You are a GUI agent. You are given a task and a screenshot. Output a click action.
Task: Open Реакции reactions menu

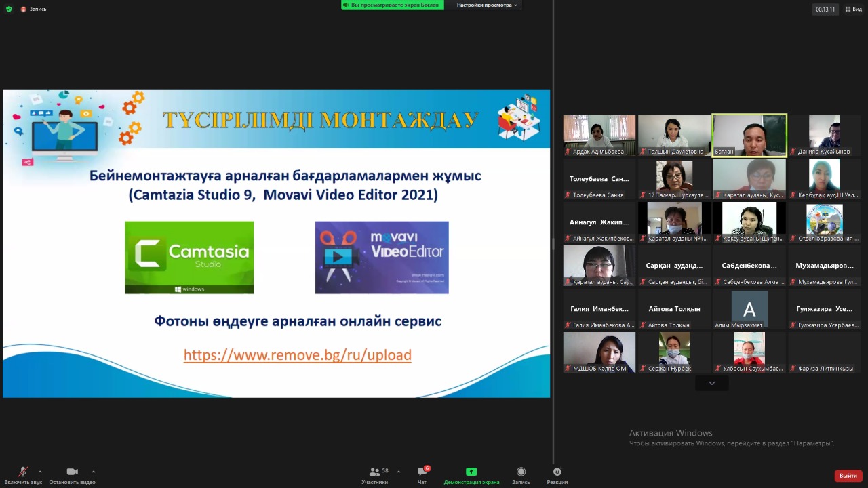click(x=557, y=476)
